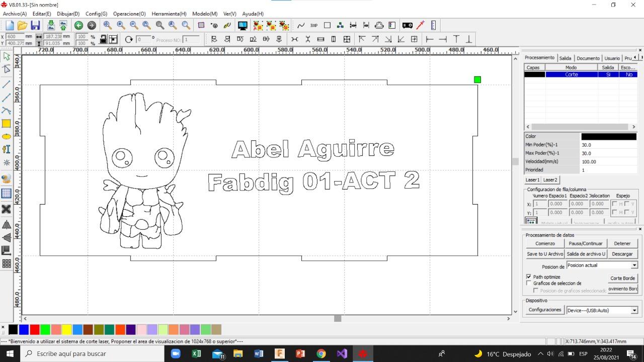This screenshot has height=362, width=644.
Task: Switch to the Documento tab
Action: (x=588, y=58)
